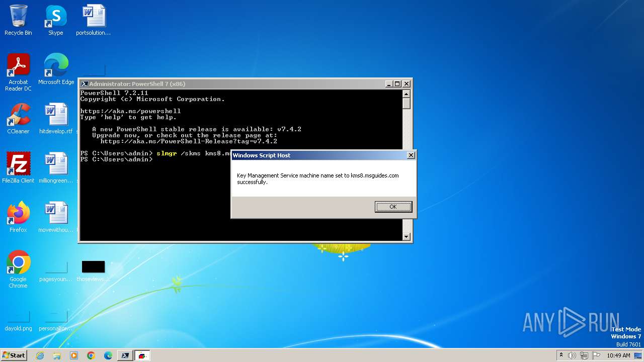644x362 pixels.
Task: Select the thoseviews black thumbnail file
Action: [94, 270]
